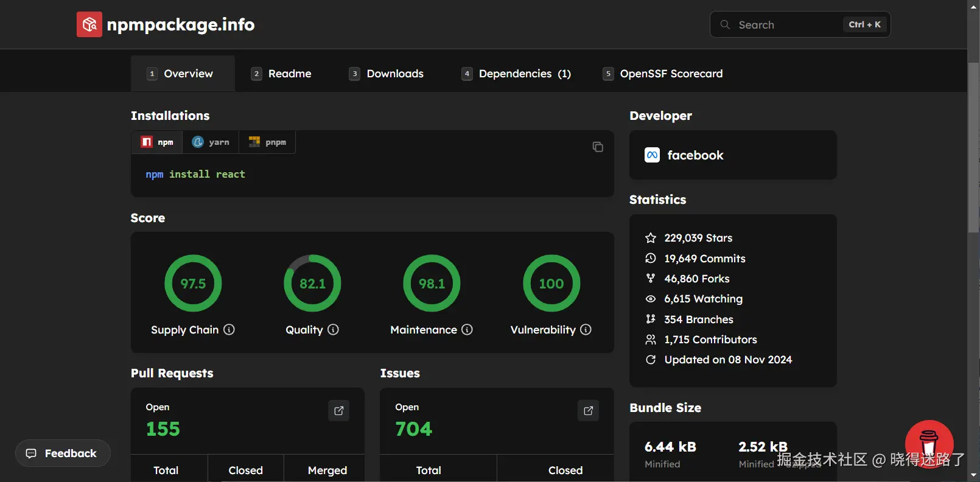980x482 pixels.
Task: Show info for Supply Chain score
Action: [x=229, y=329]
